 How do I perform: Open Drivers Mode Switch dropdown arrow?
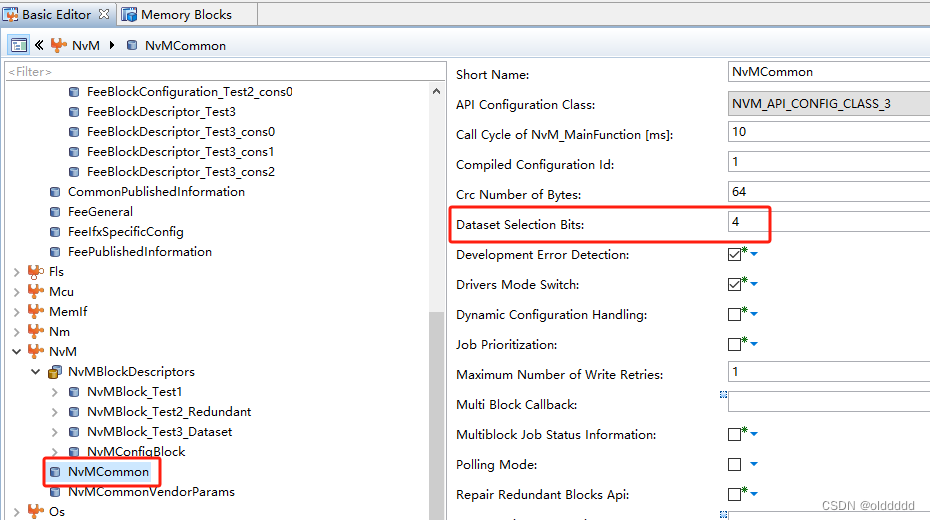point(754,284)
